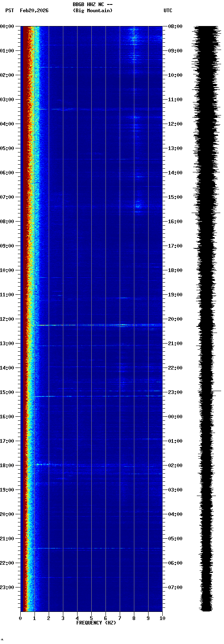
Task: Click the UTC 23:00 time label
Action: (x=175, y=392)
